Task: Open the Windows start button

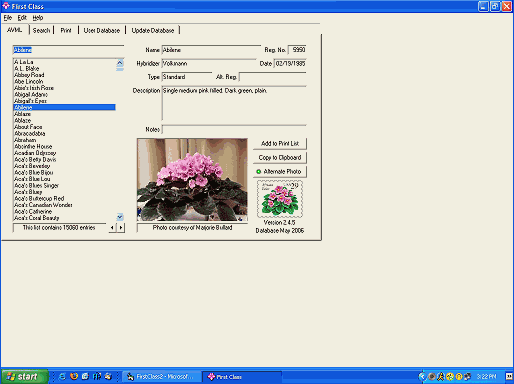Action: coord(25,377)
